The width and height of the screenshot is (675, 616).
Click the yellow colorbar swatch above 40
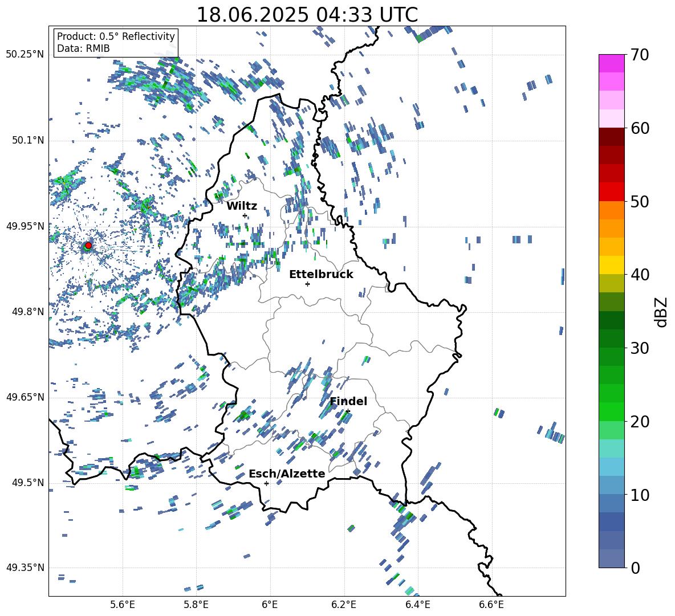pos(612,265)
